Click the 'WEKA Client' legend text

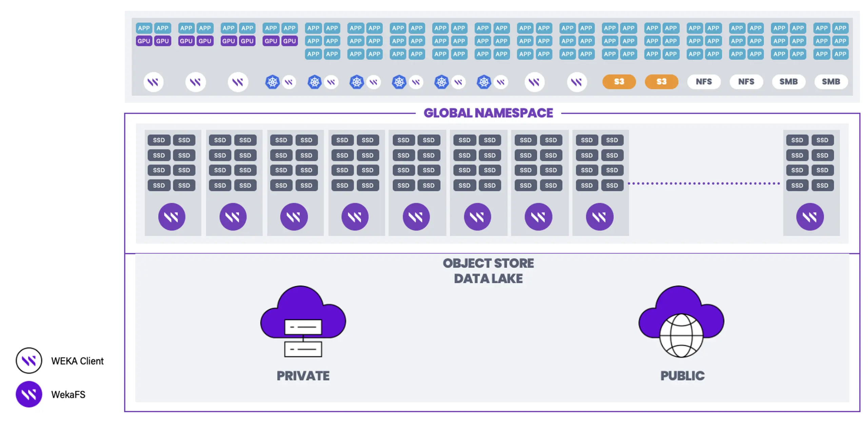(x=77, y=361)
